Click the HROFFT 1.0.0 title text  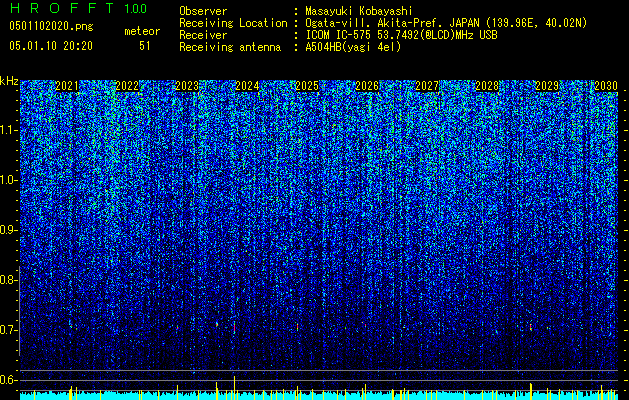pyautogui.click(x=78, y=8)
